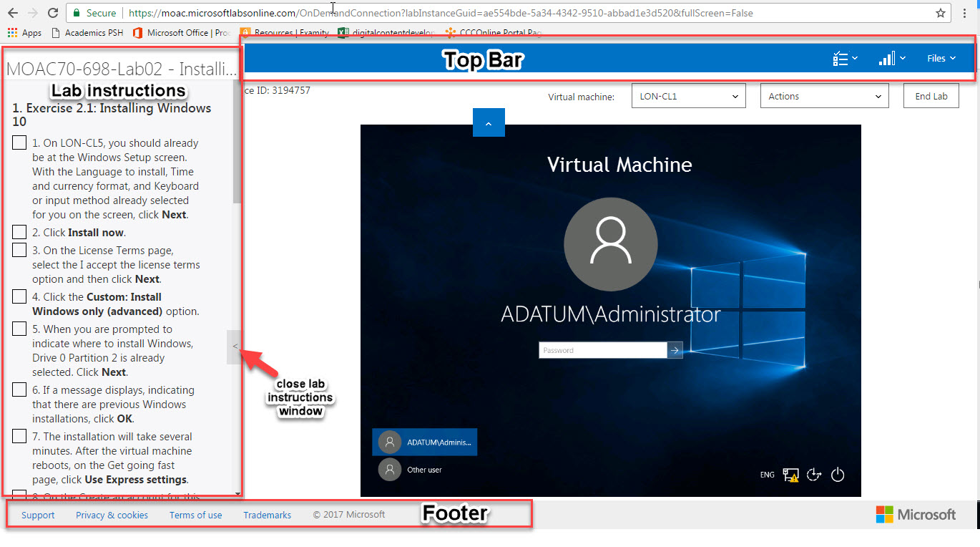Check step 6 previous Windows installations checkbox

(20, 389)
